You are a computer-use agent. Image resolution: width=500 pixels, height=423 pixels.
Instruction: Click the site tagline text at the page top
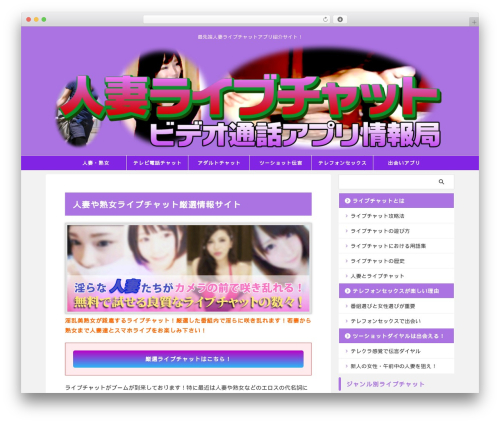249,37
